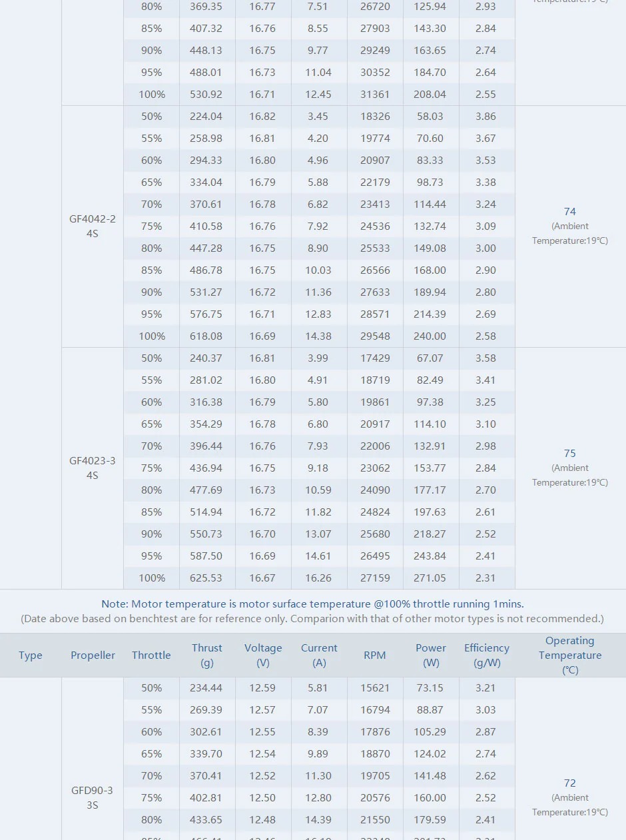This screenshot has width=626, height=840.
Task: Click the 75 operating temperature value
Action: tap(570, 454)
